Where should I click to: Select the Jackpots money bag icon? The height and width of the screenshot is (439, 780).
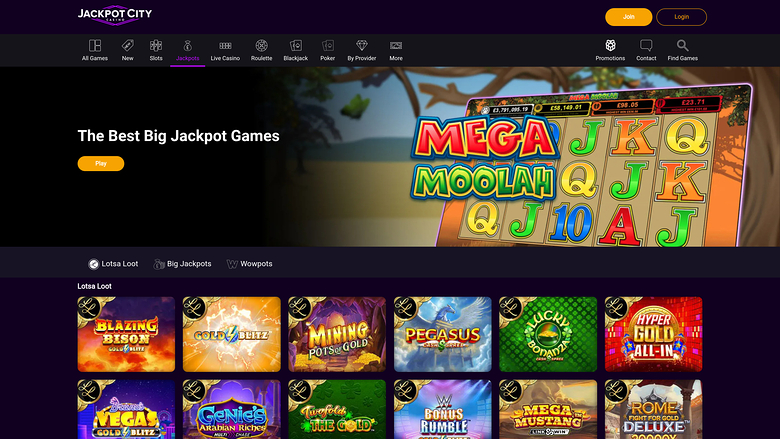click(188, 46)
